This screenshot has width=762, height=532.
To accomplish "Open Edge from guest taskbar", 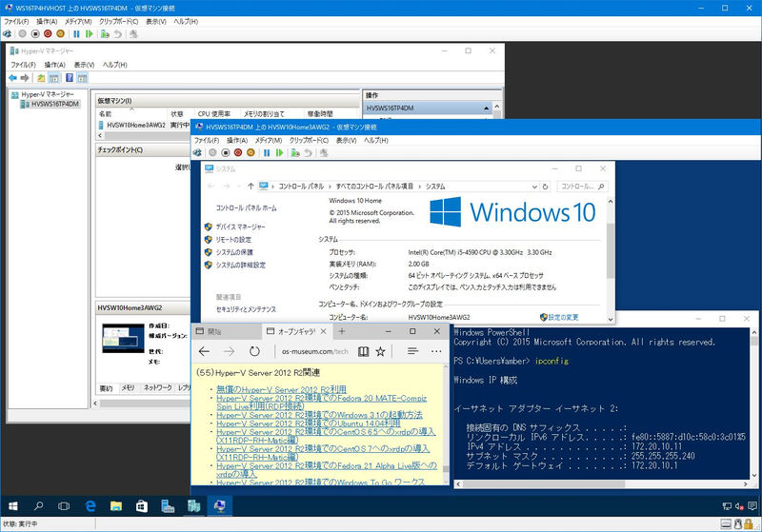I will click(90, 506).
